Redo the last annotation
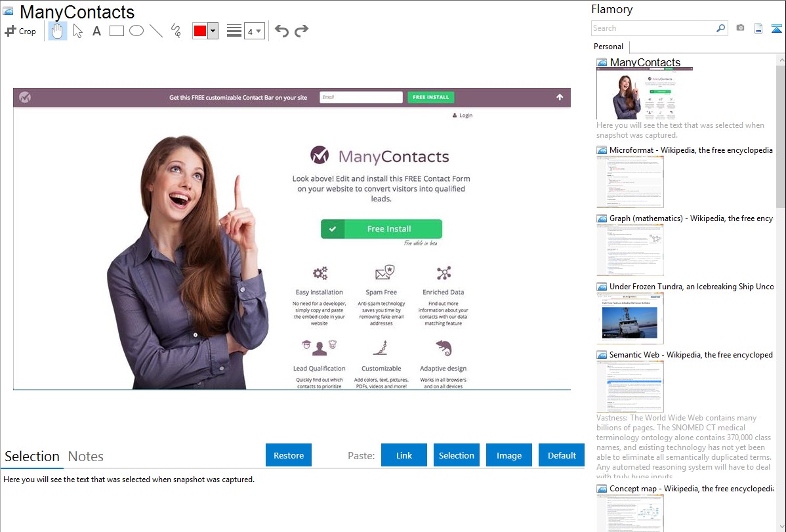Image resolution: width=786 pixels, height=532 pixels. [301, 31]
